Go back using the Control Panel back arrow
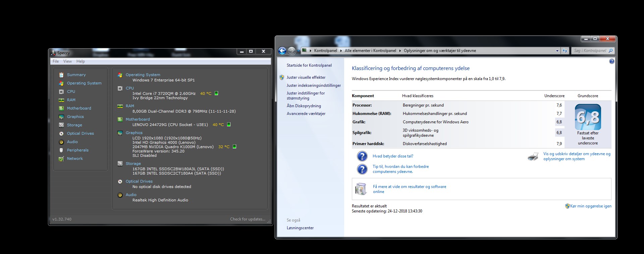 (282, 51)
